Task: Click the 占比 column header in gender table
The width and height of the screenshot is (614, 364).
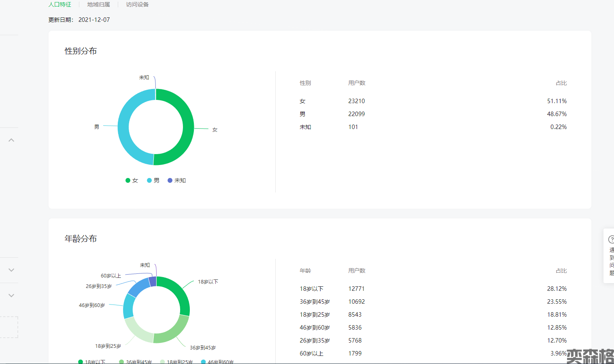Action: point(561,83)
